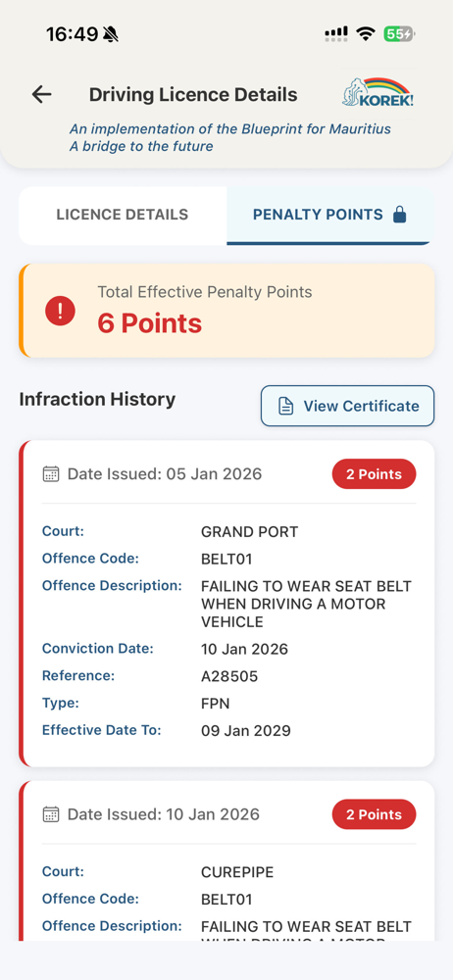The image size is (453, 980).
Task: Tap the Total Effective Penalty Points banner
Action: click(x=226, y=311)
